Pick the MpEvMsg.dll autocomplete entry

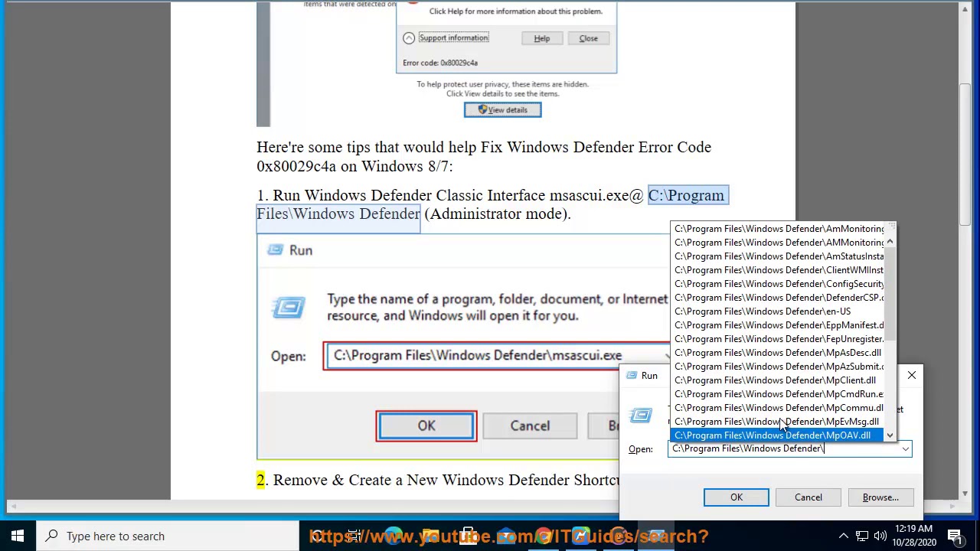point(777,422)
